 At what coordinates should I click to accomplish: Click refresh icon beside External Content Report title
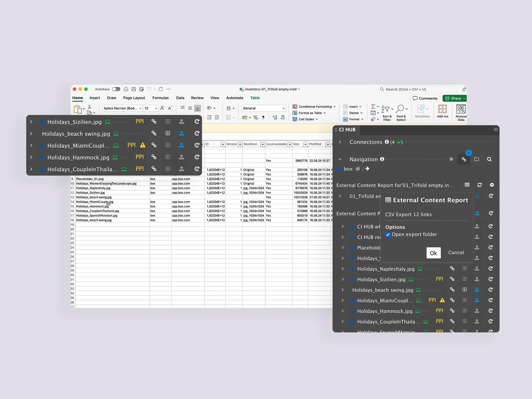coord(480,185)
